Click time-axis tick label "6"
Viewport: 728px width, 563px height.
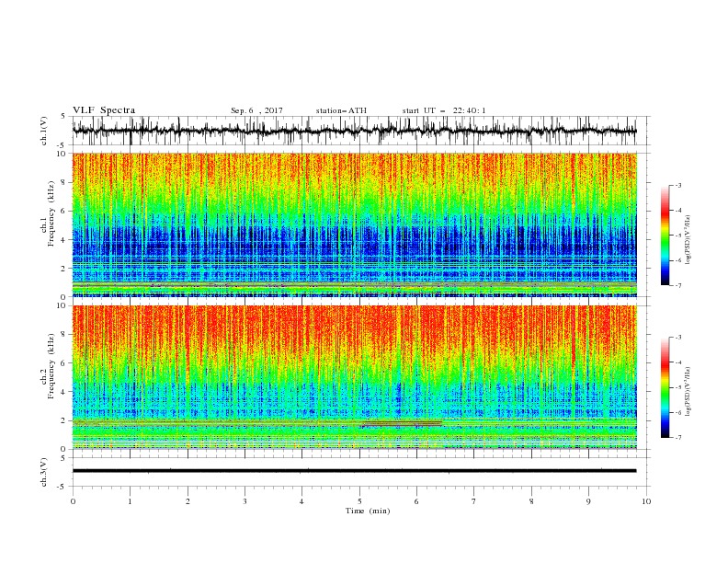tap(416, 501)
